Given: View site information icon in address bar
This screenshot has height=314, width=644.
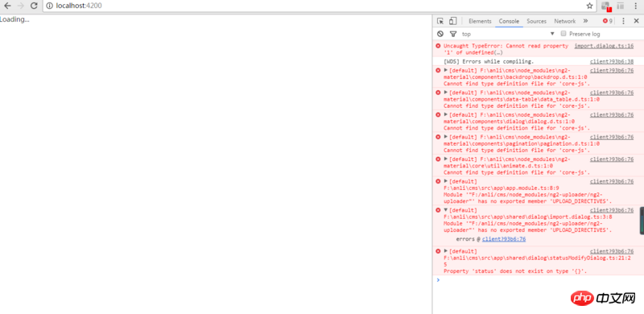Looking at the screenshot, I should point(50,6).
